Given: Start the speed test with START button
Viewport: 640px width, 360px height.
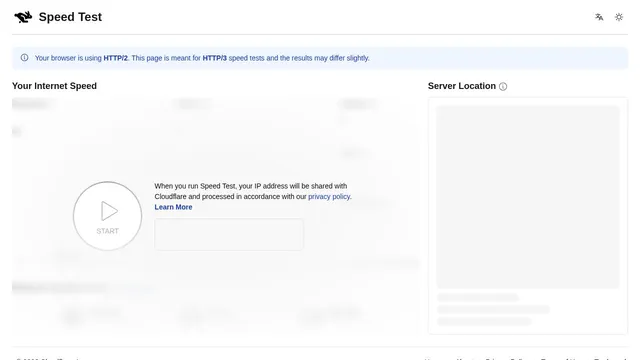Looking at the screenshot, I should (107, 216).
